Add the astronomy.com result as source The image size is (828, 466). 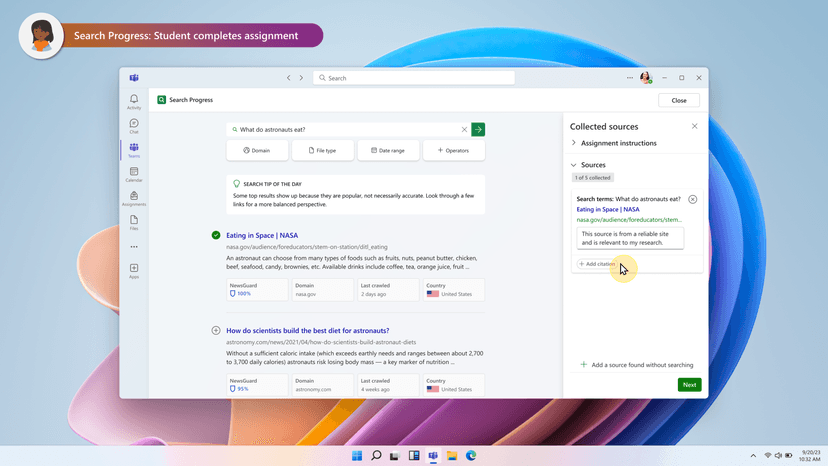click(x=215, y=330)
